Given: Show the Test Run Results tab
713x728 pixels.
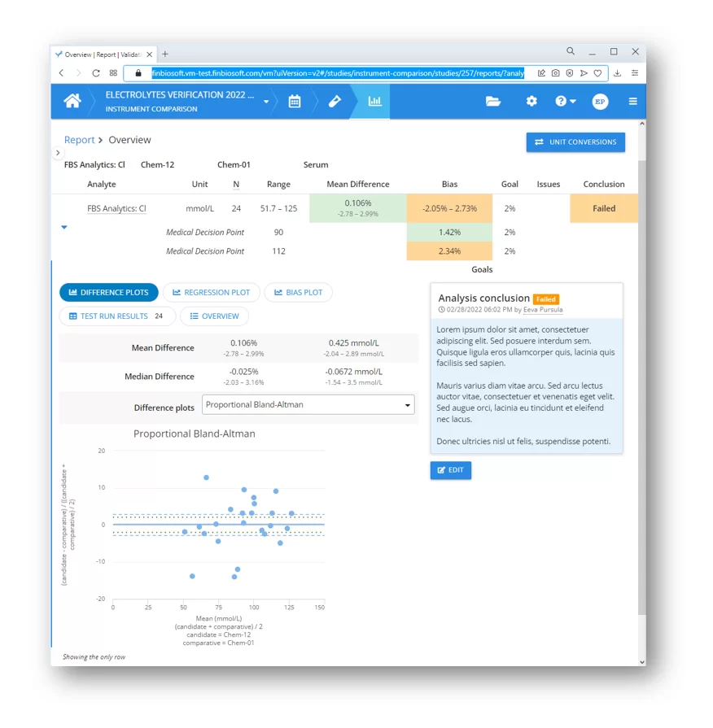Looking at the screenshot, I should [x=116, y=316].
